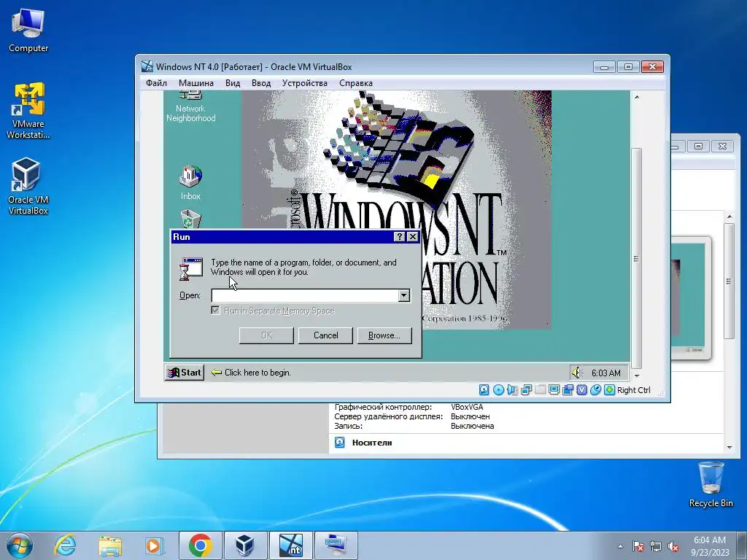
Task: Click the NT volume speaker tray icon
Action: [577, 373]
